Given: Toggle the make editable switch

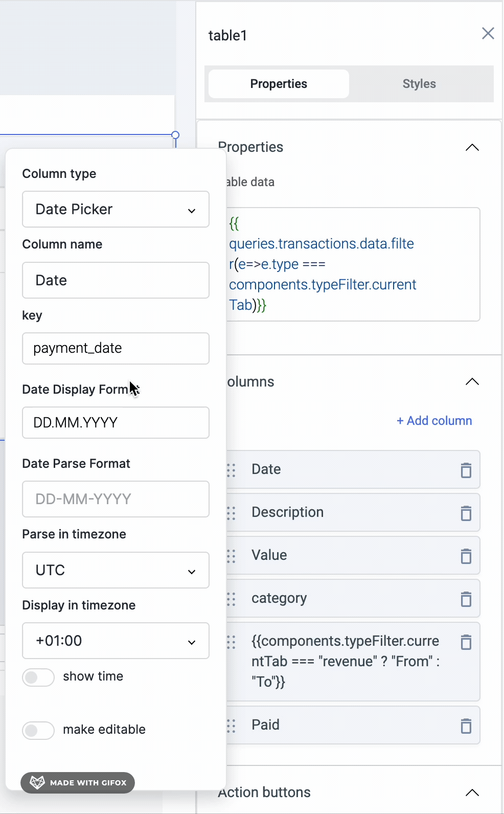Looking at the screenshot, I should coord(38,731).
